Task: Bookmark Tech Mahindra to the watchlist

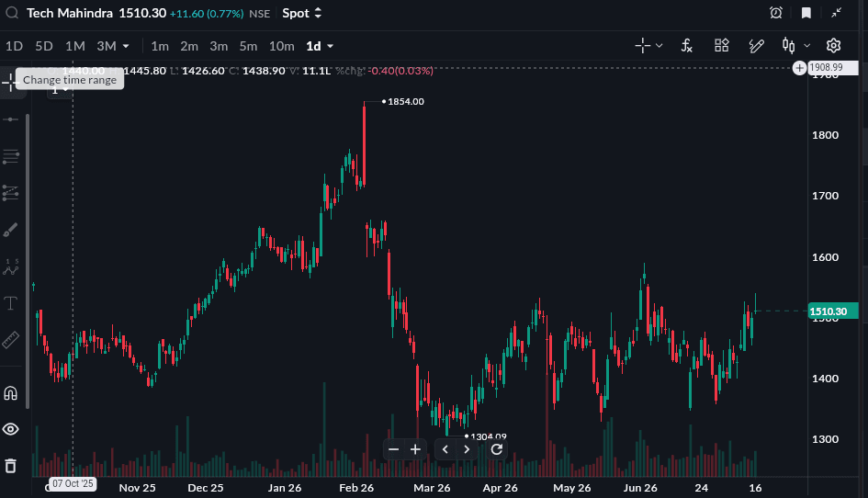Action: coord(806,13)
